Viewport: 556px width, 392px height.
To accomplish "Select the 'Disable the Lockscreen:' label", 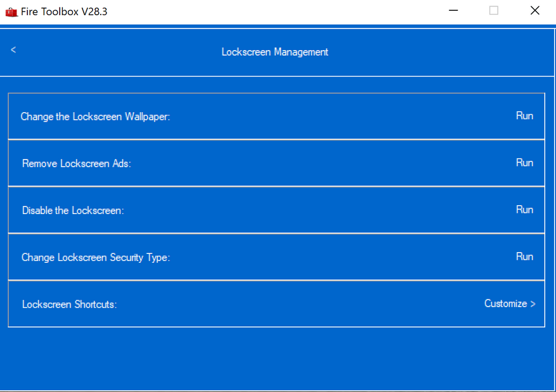I will coord(73,210).
